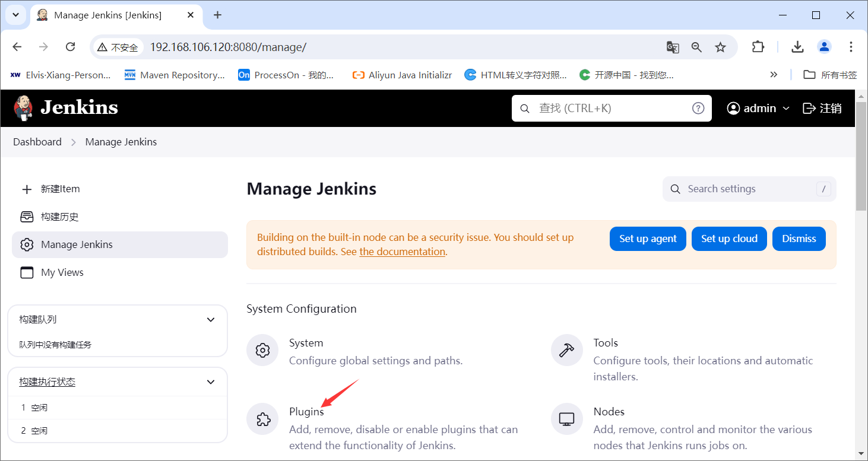Open the search help question mark icon
This screenshot has width=868, height=461.
coord(698,108)
